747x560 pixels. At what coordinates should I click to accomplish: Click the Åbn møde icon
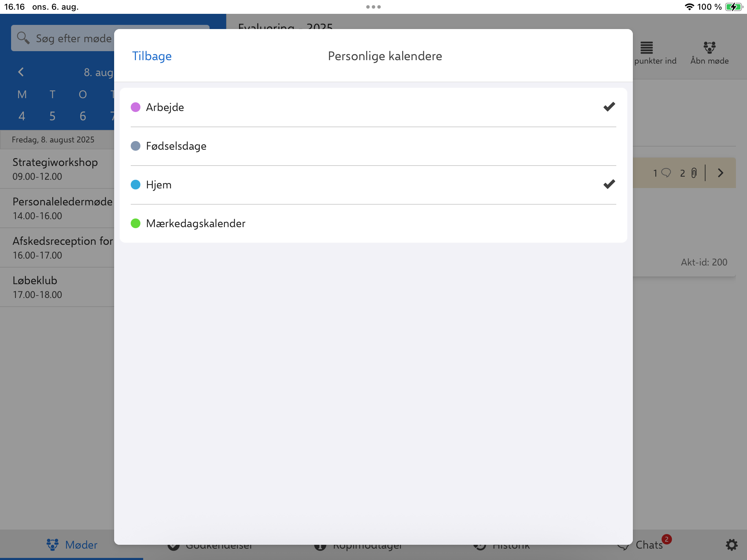[x=709, y=48]
